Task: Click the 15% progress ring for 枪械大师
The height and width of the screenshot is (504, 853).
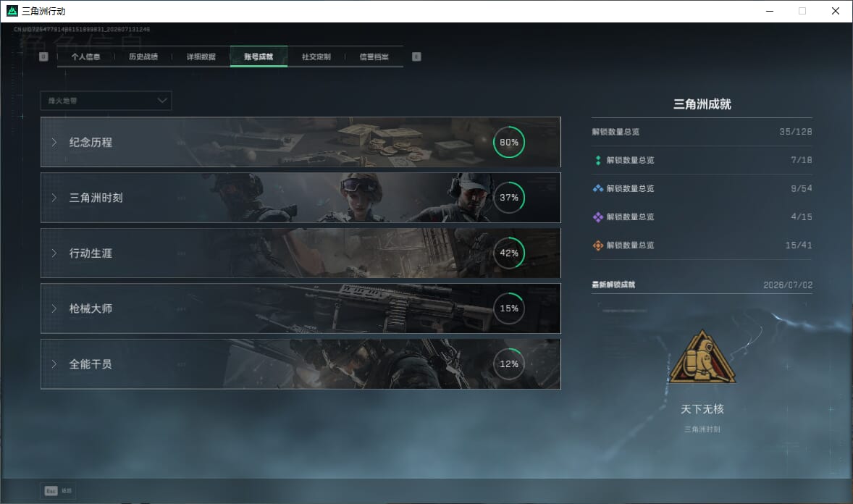Action: [x=509, y=308]
